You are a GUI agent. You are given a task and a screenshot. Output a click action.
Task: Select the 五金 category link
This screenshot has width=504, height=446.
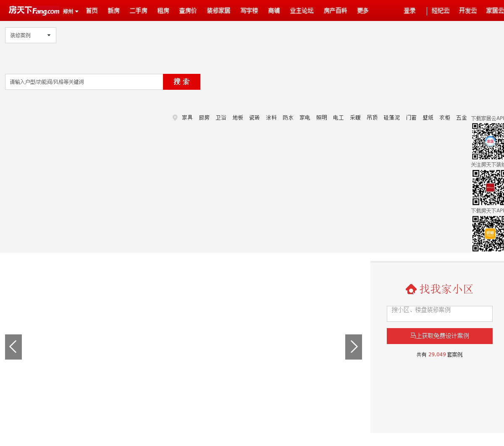coord(462,118)
